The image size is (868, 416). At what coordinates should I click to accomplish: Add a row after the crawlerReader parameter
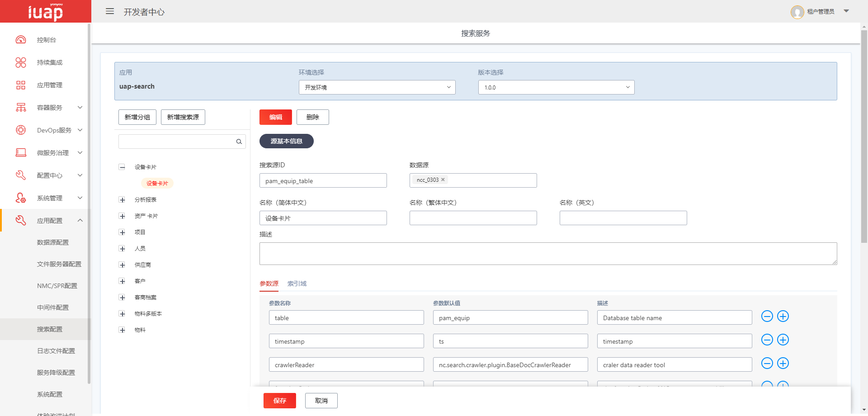point(783,363)
